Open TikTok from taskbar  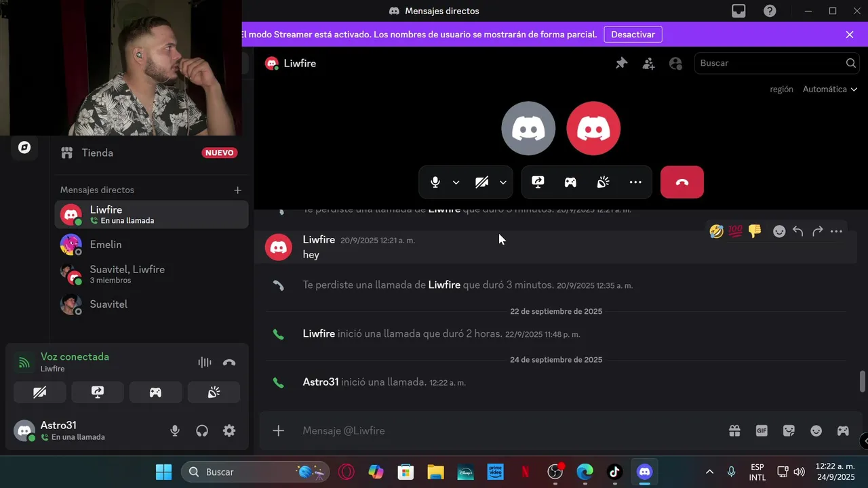pos(614,472)
